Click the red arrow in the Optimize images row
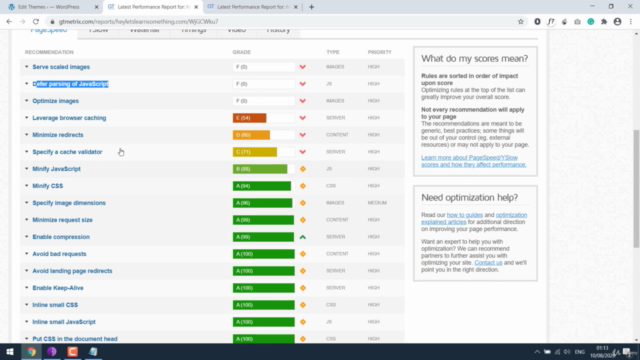640x360 pixels. (x=302, y=101)
